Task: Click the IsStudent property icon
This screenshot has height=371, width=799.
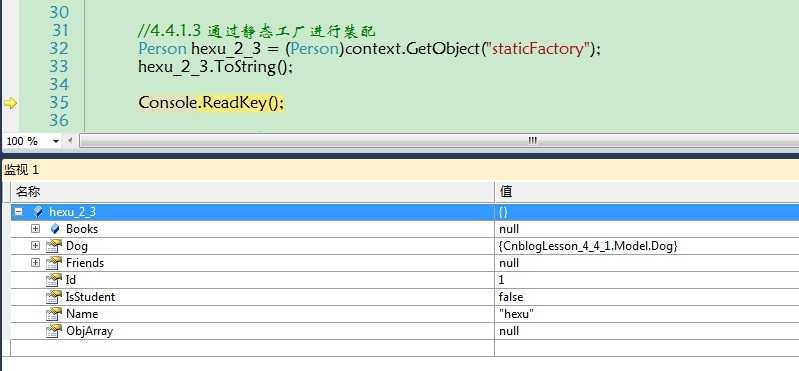Action: click(54, 297)
